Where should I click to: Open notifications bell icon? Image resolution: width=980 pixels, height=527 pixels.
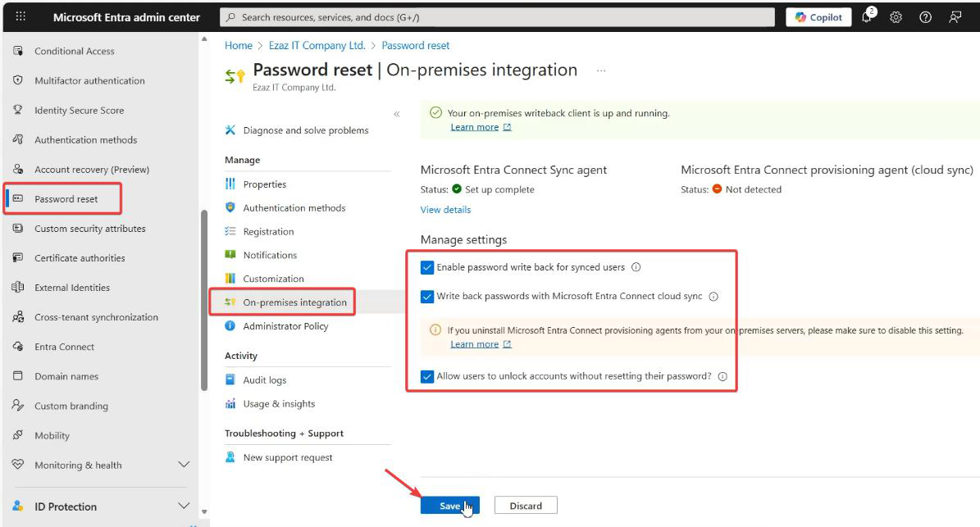[x=867, y=17]
